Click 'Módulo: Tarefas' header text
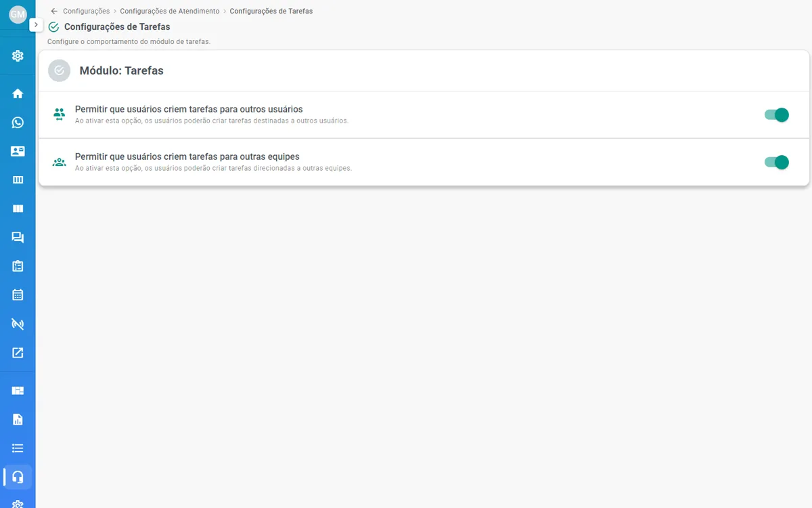Image resolution: width=812 pixels, height=508 pixels. (x=122, y=70)
